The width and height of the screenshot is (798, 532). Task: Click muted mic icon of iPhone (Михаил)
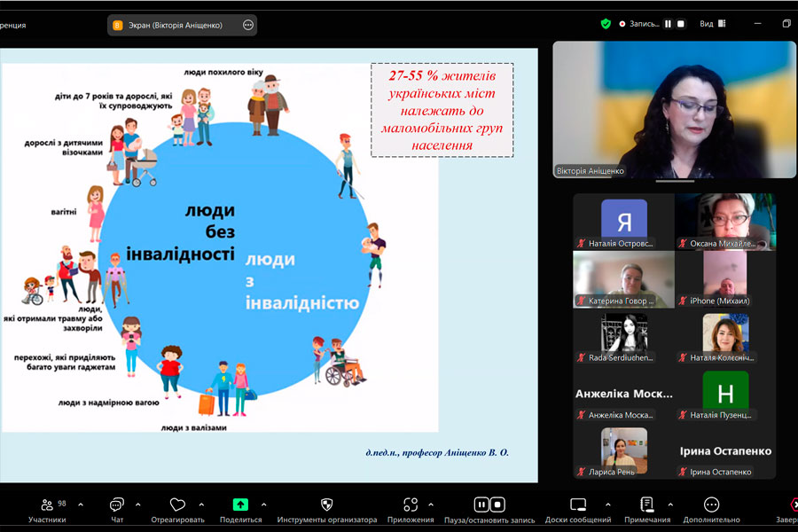683,301
